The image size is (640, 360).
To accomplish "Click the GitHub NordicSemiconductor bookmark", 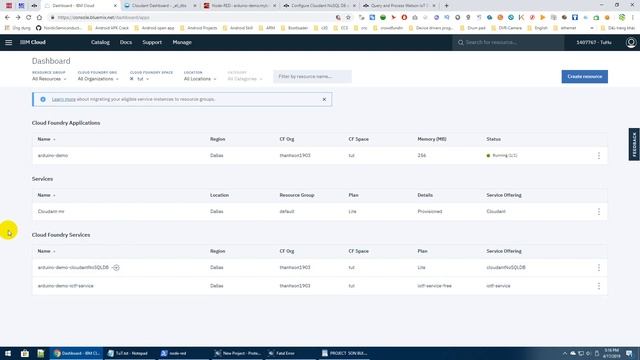I will tap(59, 28).
